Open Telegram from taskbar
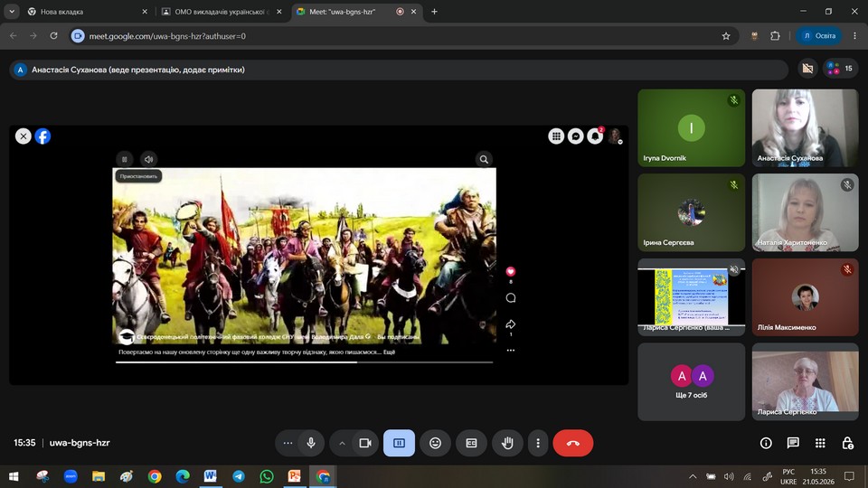The height and width of the screenshot is (488, 868). 239,476
